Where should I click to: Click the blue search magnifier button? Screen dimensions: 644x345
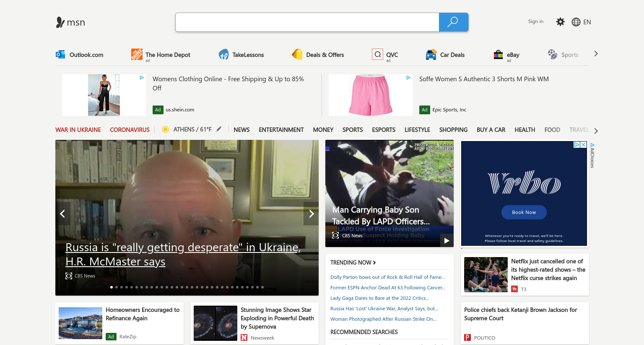pyautogui.click(x=453, y=22)
